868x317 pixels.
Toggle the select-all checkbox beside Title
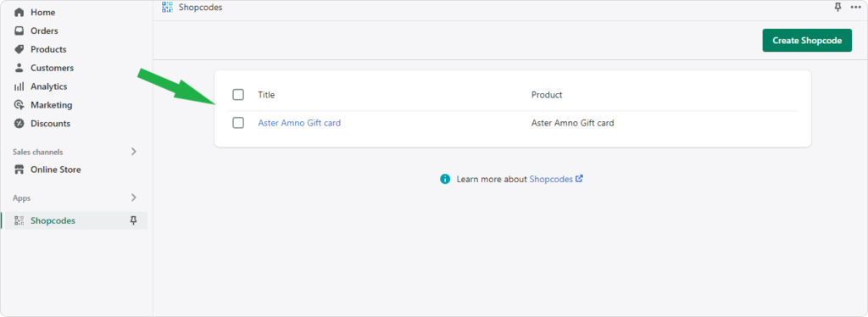(238, 95)
